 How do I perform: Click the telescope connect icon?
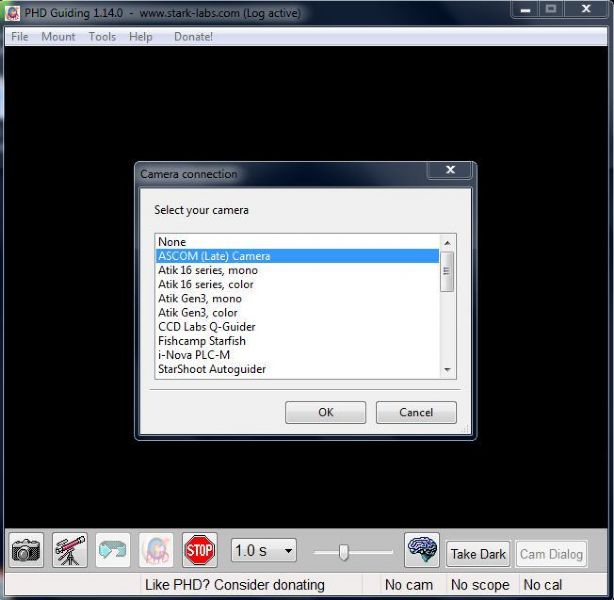70,550
